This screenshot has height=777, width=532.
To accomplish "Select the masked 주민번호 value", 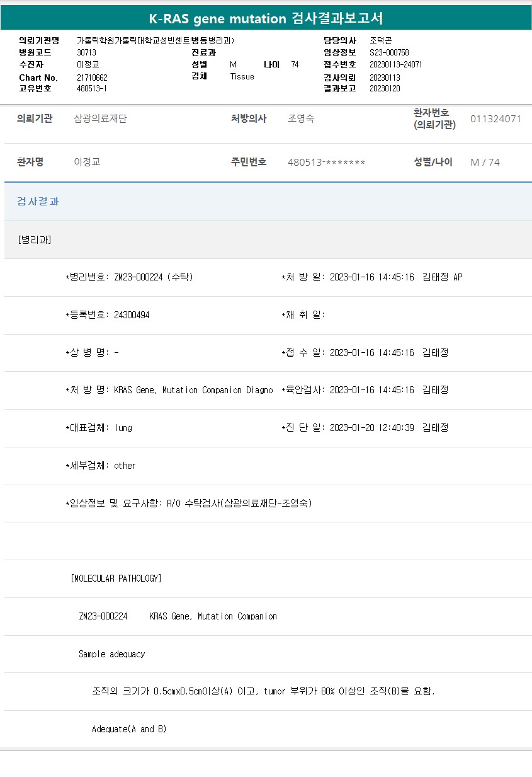I will (x=326, y=163).
